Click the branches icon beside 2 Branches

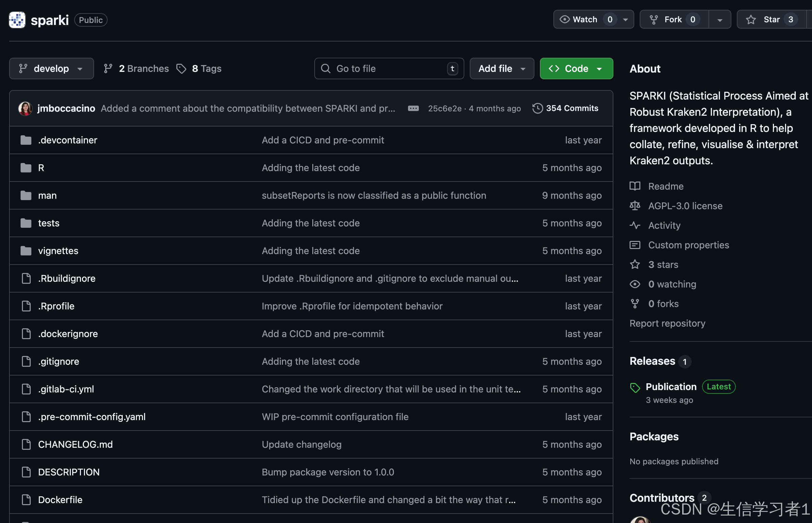(108, 68)
